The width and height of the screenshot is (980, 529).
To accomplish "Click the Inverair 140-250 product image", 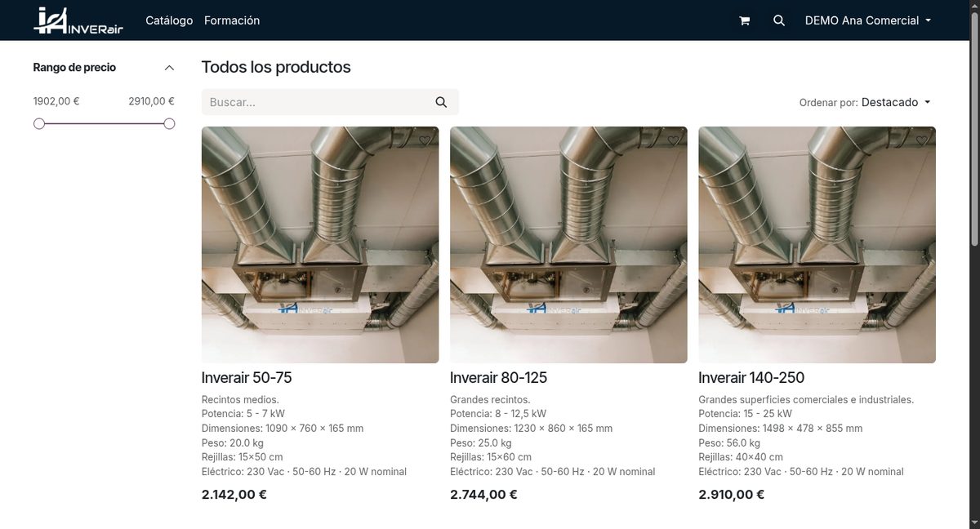I will 817,245.
